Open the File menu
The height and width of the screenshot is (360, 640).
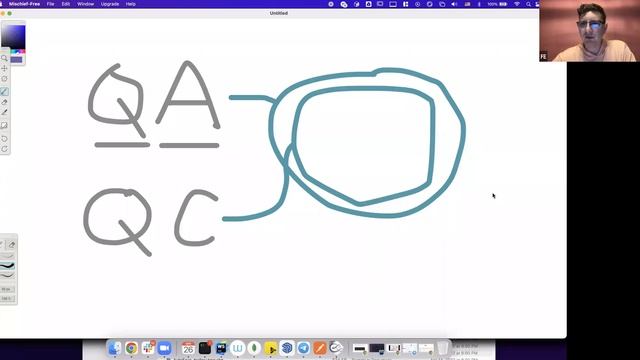[51, 4]
